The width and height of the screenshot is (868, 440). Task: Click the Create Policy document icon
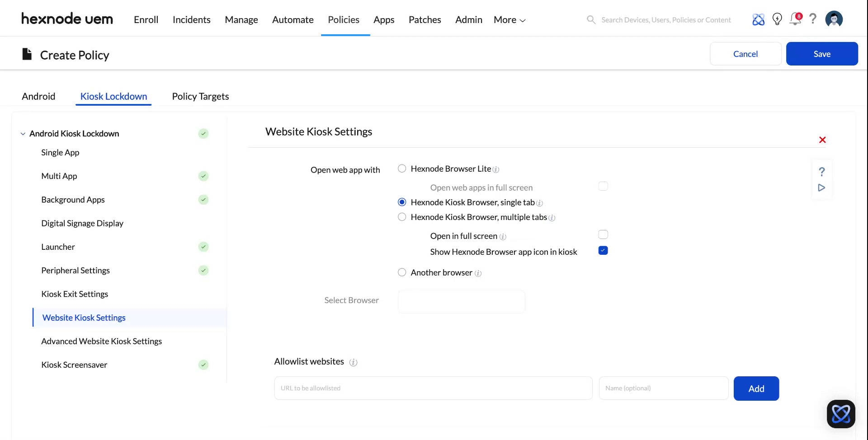click(27, 53)
